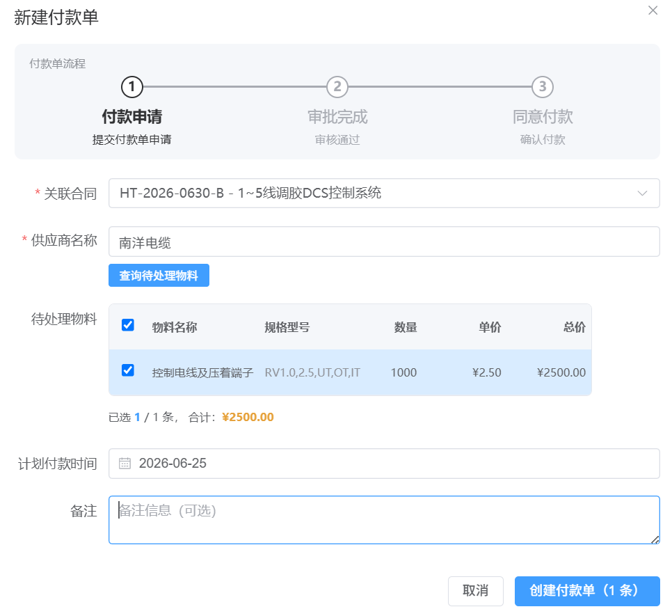The image size is (672, 616).
Task: Open the 计划付款时间 date field 2026-06-25
Action: (384, 464)
